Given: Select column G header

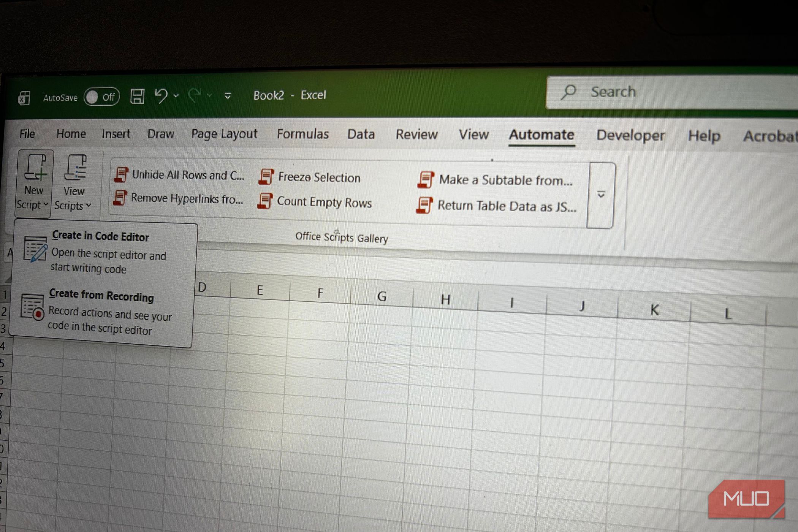Looking at the screenshot, I should click(382, 296).
